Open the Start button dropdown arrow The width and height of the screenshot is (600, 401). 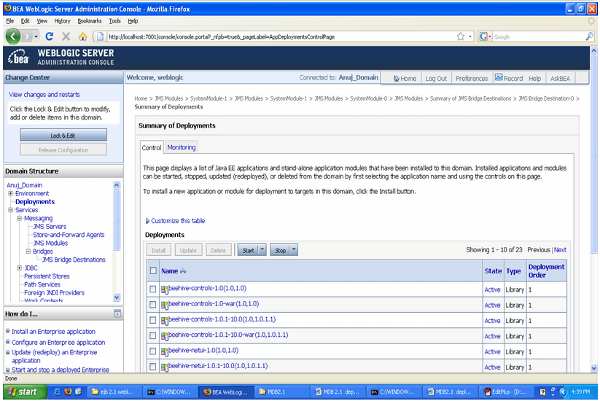pyautogui.click(x=262, y=250)
